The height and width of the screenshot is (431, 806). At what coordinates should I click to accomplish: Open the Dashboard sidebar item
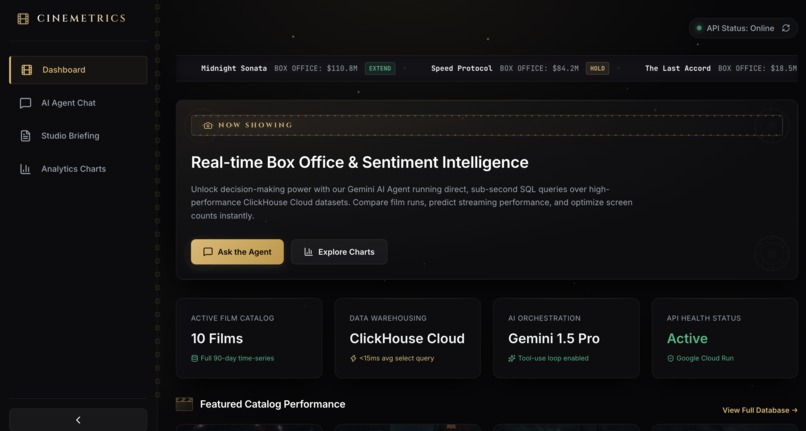click(78, 70)
